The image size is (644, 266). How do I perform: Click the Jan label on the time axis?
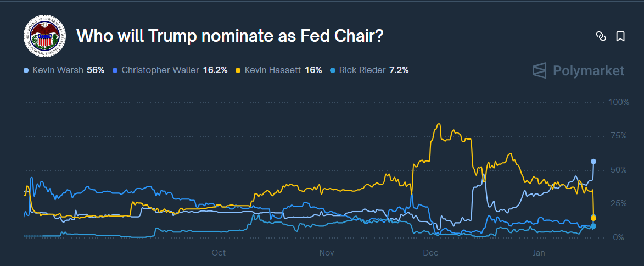(539, 253)
